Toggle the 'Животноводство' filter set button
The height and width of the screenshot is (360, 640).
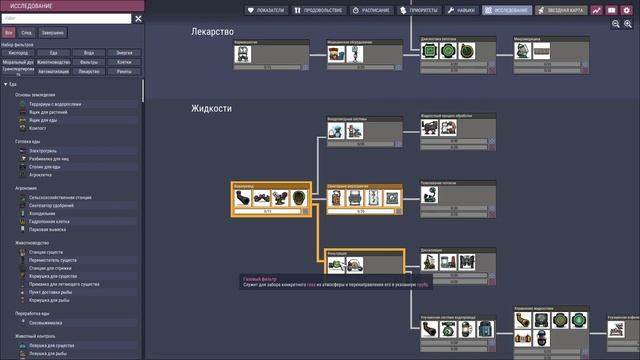click(x=53, y=62)
